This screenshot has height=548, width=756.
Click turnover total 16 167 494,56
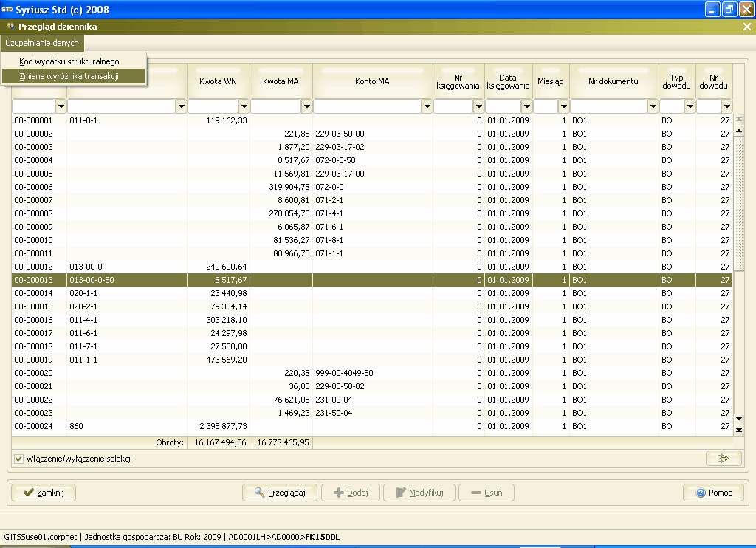220,442
